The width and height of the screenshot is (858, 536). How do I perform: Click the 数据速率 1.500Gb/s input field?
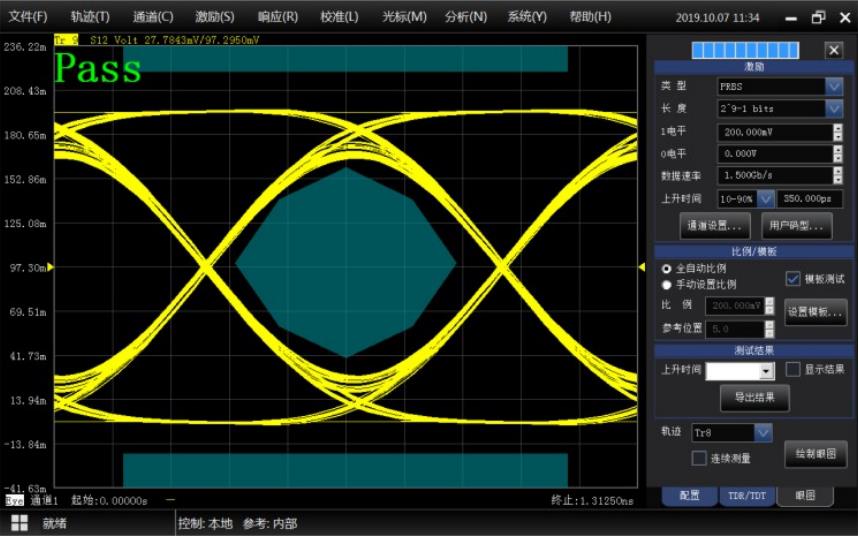pyautogui.click(x=774, y=176)
